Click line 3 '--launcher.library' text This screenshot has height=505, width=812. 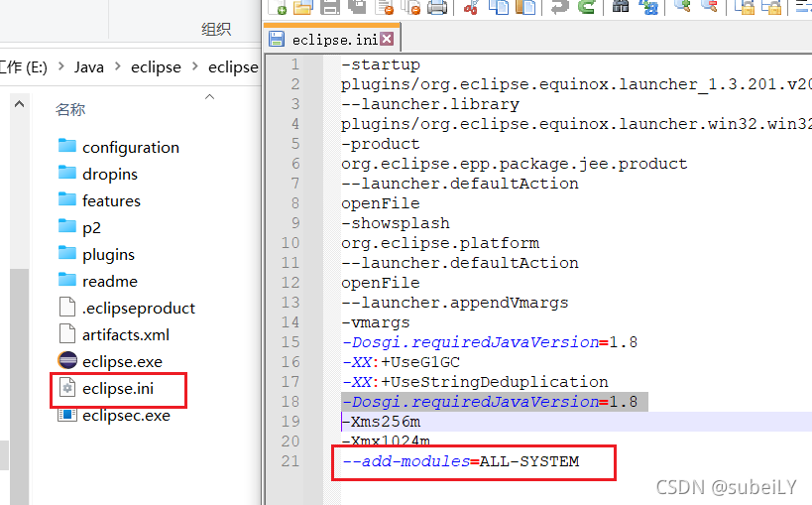tap(430, 104)
